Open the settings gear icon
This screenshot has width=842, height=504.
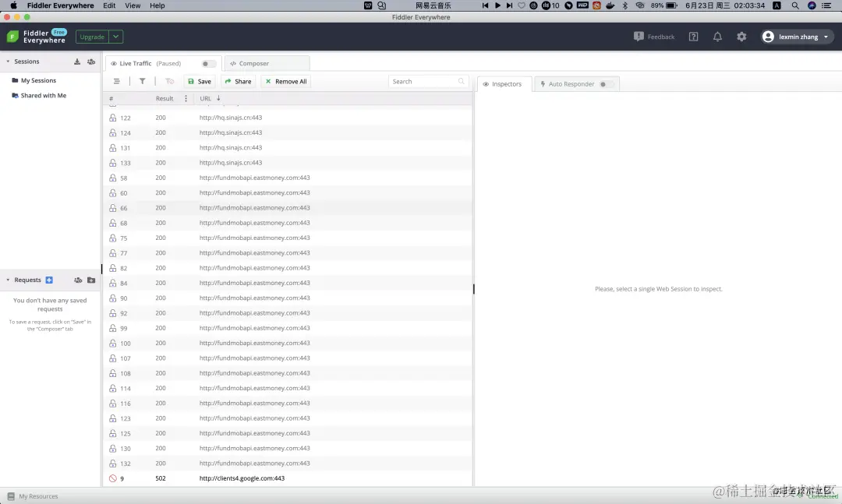coord(741,37)
